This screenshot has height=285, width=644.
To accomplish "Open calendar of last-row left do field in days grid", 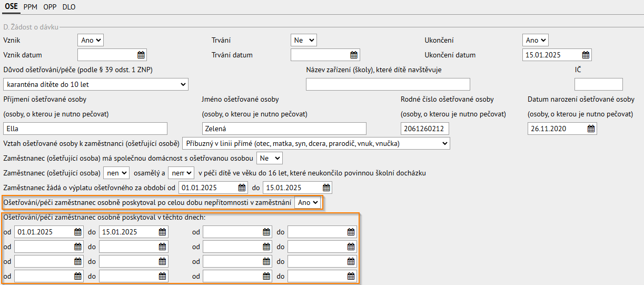I will 163,276.
